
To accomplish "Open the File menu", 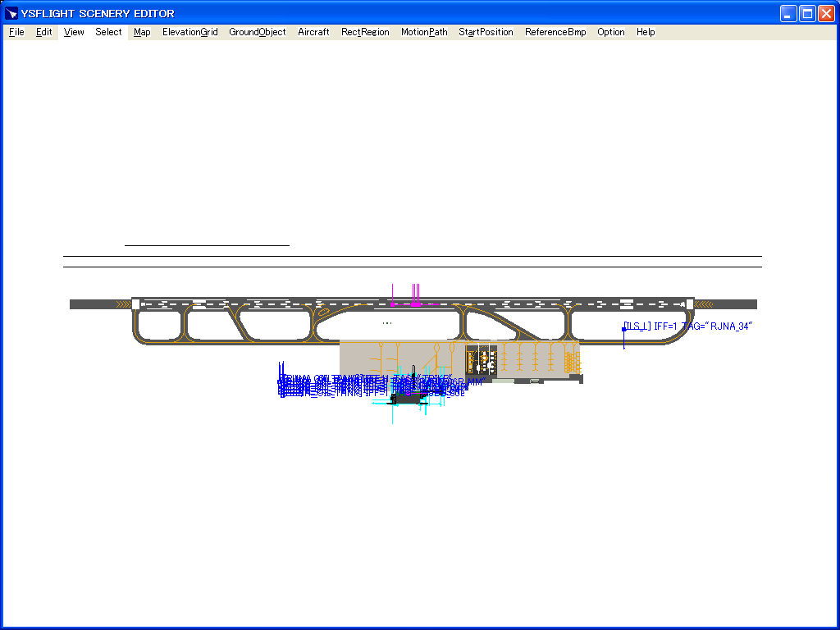I will coord(16,32).
